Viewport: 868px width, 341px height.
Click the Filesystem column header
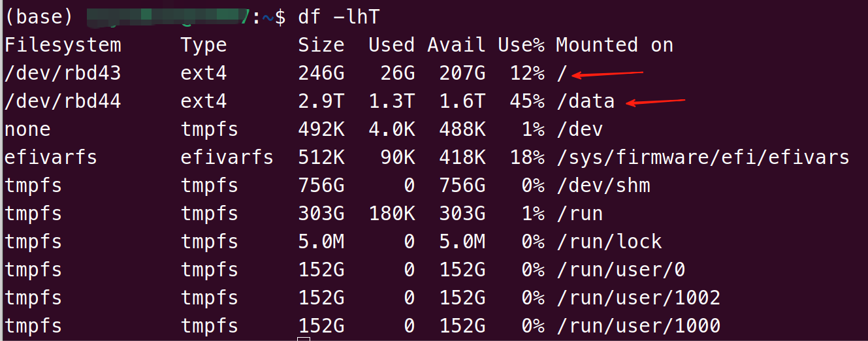point(63,45)
